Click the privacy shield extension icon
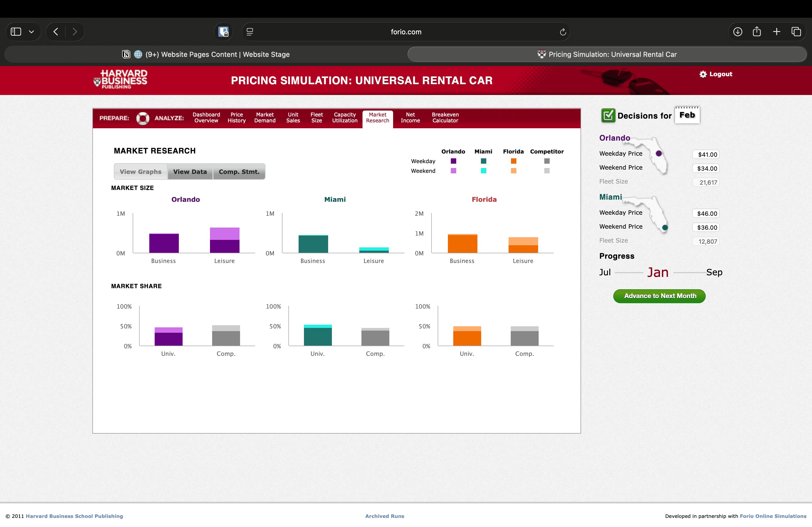The width and height of the screenshot is (812, 527). tap(223, 32)
